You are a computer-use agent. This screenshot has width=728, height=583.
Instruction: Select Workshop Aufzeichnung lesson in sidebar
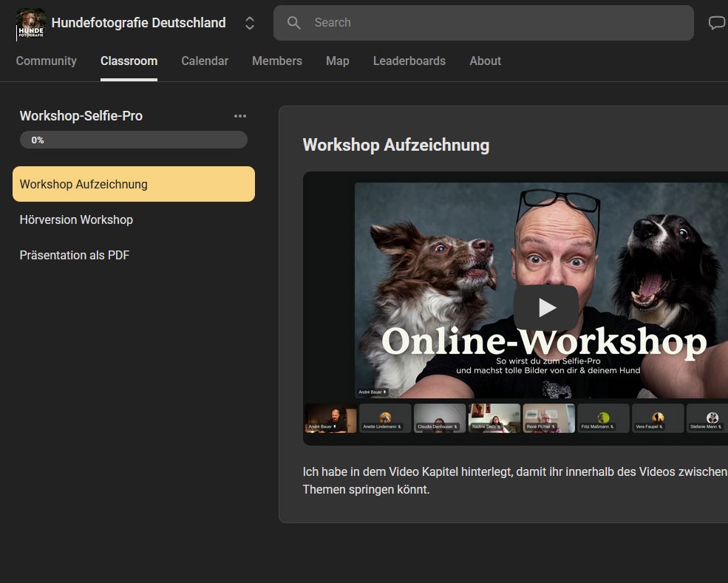[x=134, y=184]
